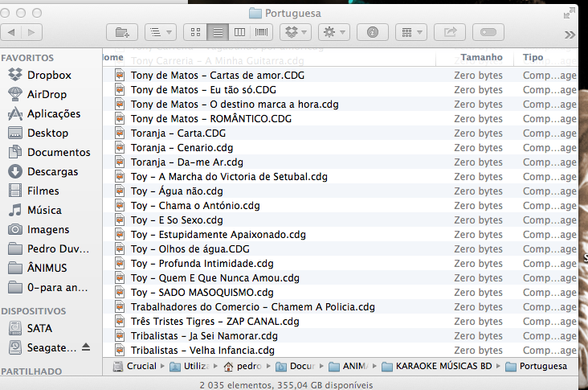Show more toolbar items with double chevron
The image size is (588, 390).
tap(570, 34)
